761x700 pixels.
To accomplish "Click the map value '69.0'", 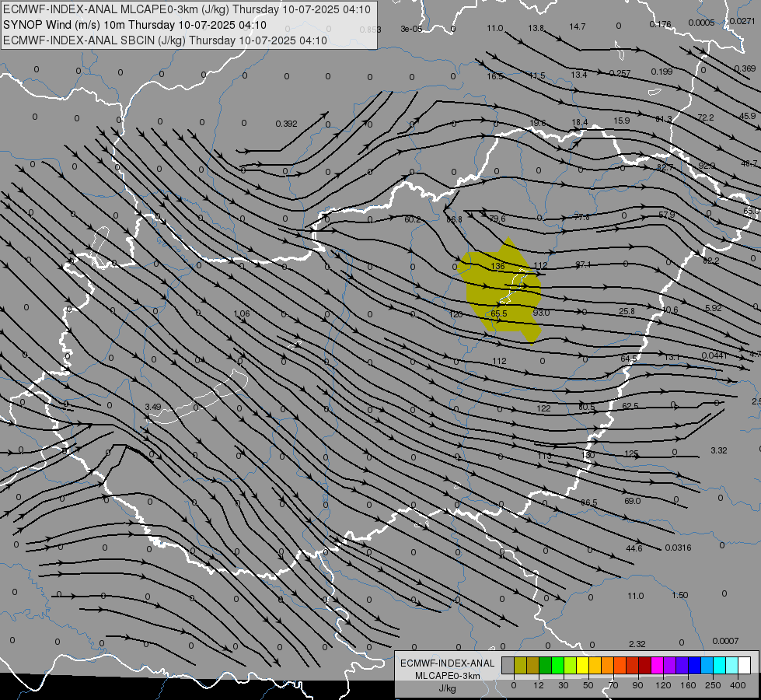I will pos(633,501).
